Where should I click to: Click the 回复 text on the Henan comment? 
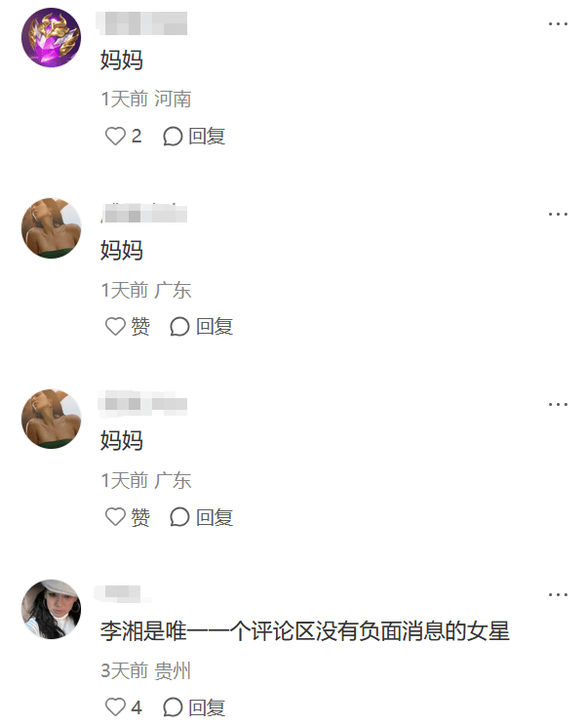coord(207,137)
